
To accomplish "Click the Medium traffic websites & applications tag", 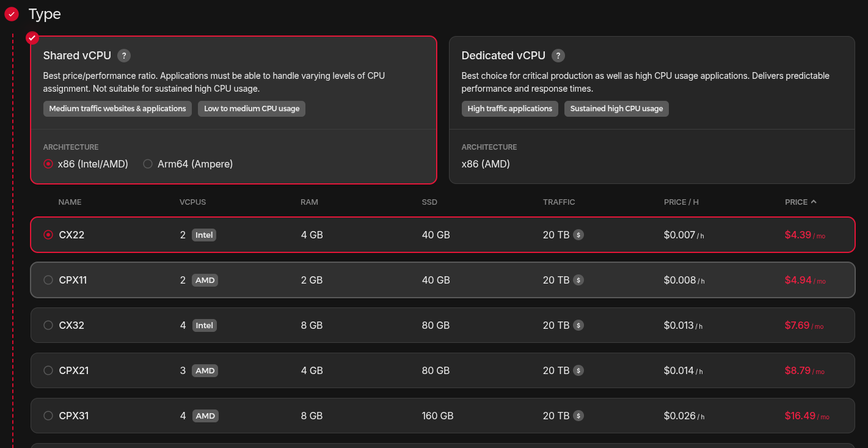I will point(117,109).
